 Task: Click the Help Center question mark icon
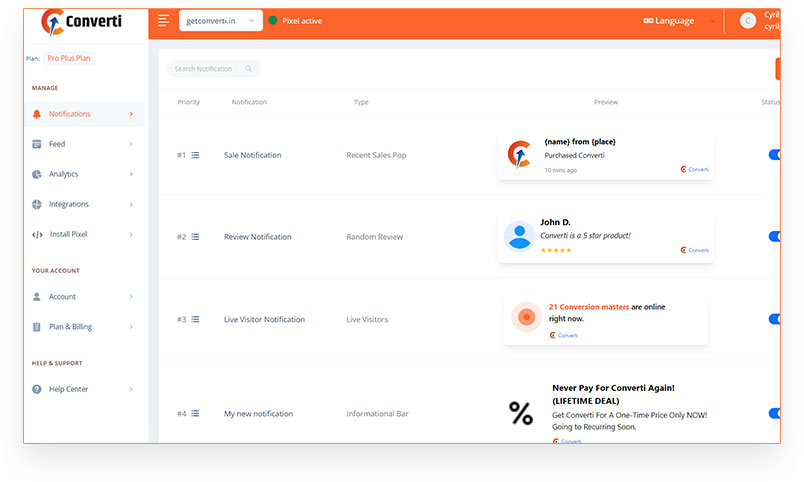pos(36,389)
